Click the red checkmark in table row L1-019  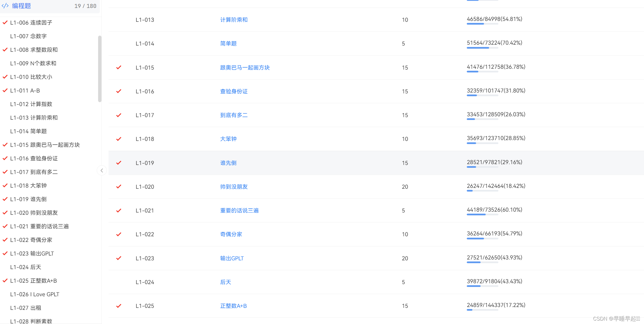point(119,163)
